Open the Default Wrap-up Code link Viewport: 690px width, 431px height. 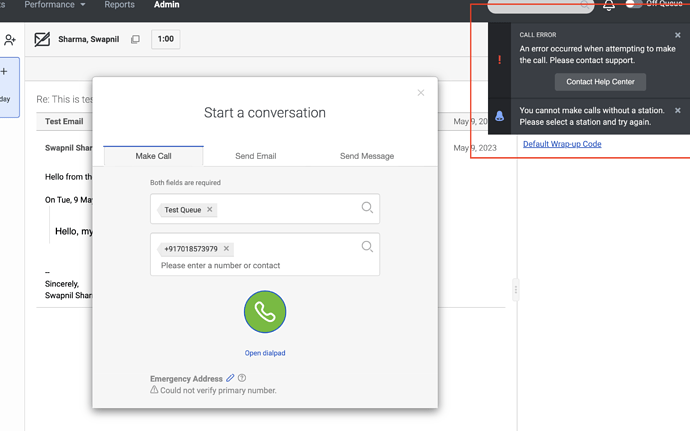pos(562,144)
